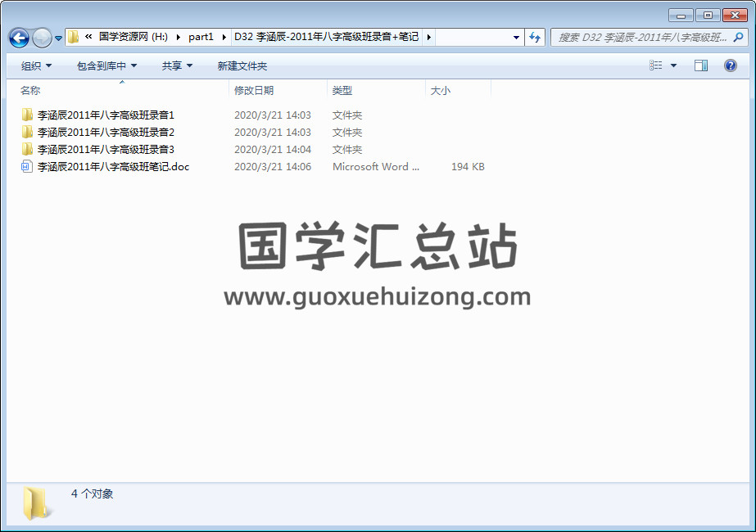This screenshot has height=532, width=756.
Task: Sort by 名称 column header
Action: pos(29,91)
